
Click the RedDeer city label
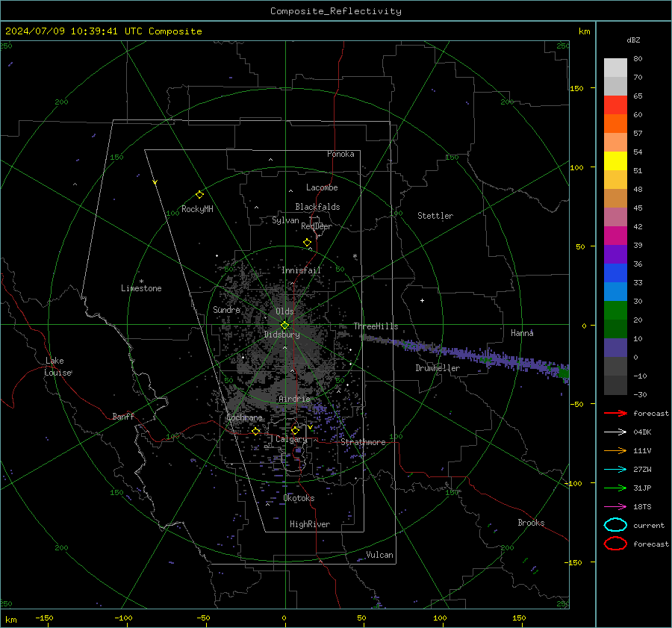coord(317,226)
